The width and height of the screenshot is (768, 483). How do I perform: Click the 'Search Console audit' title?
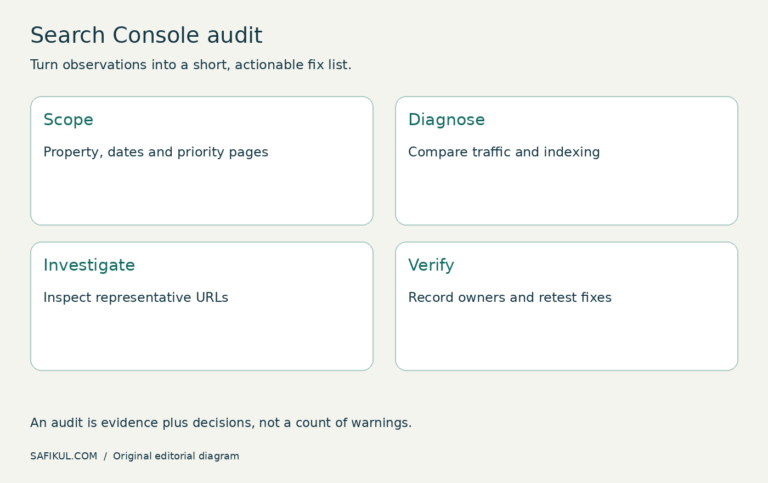146,35
